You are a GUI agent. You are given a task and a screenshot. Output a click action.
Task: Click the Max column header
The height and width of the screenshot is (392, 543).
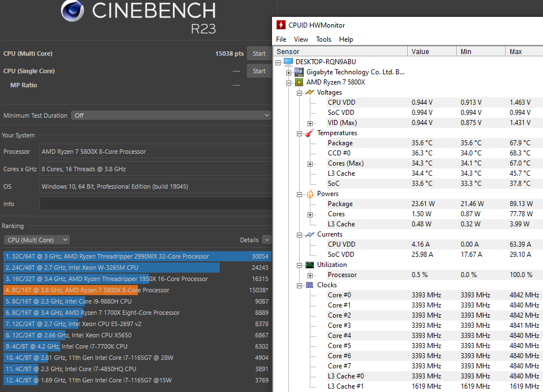[x=524, y=52]
